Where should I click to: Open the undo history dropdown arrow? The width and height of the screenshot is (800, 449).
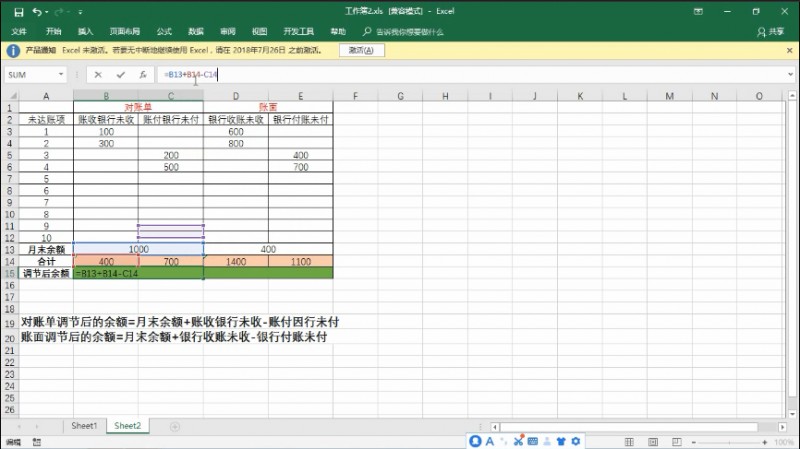[46, 12]
